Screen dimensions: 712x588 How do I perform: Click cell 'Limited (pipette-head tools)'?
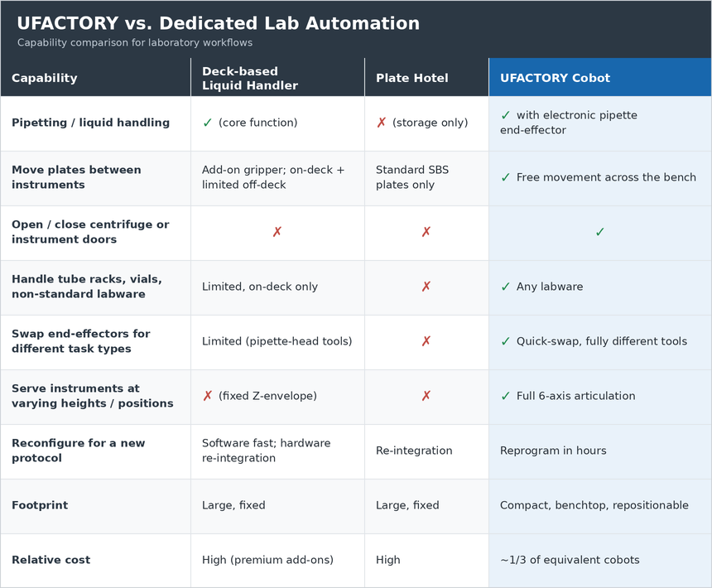point(277,341)
